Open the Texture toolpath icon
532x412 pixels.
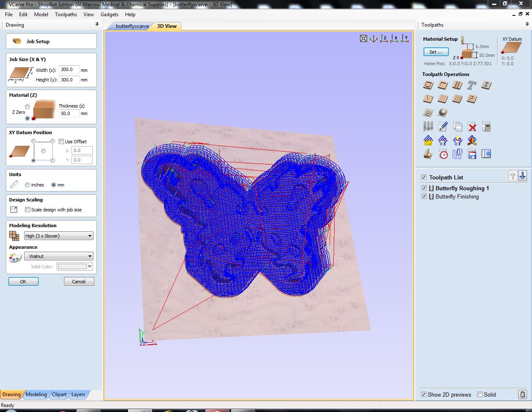click(457, 99)
